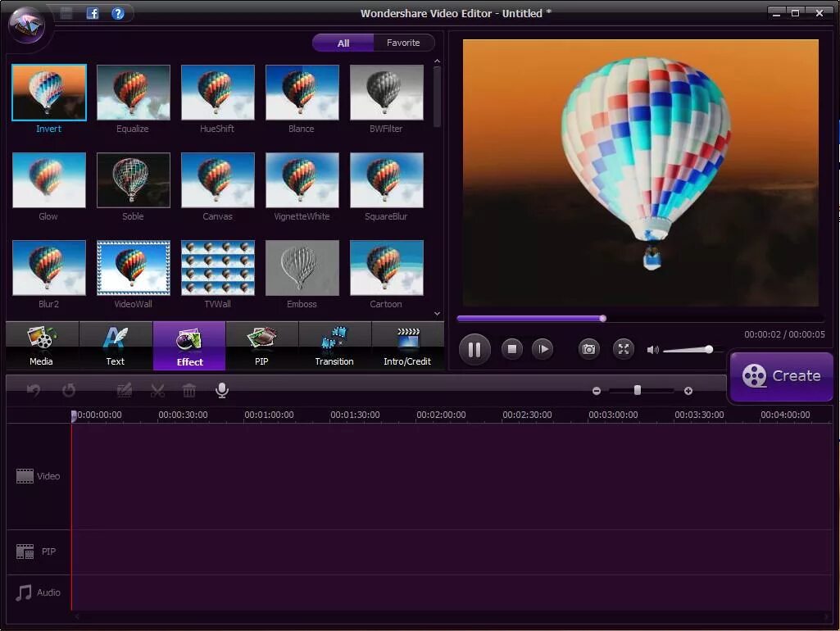Mute the preview volume speaker
The width and height of the screenshot is (840, 631).
(x=652, y=350)
